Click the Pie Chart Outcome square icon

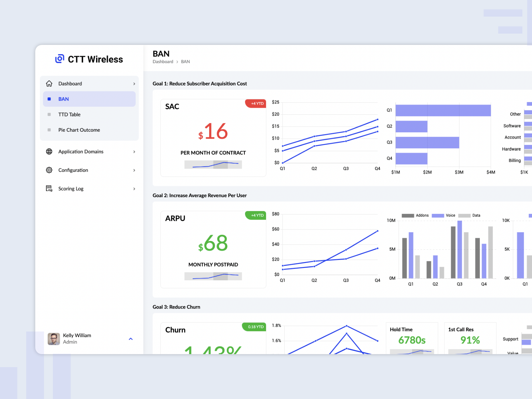tap(49, 130)
